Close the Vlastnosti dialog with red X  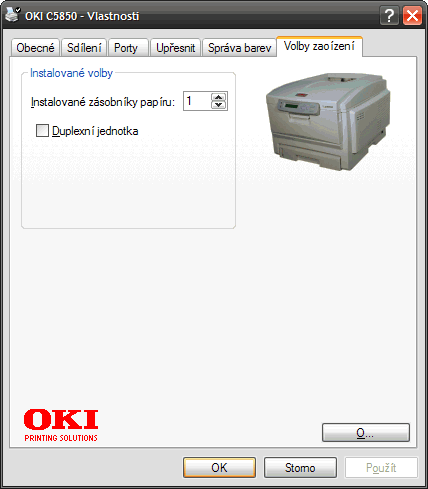(x=412, y=15)
